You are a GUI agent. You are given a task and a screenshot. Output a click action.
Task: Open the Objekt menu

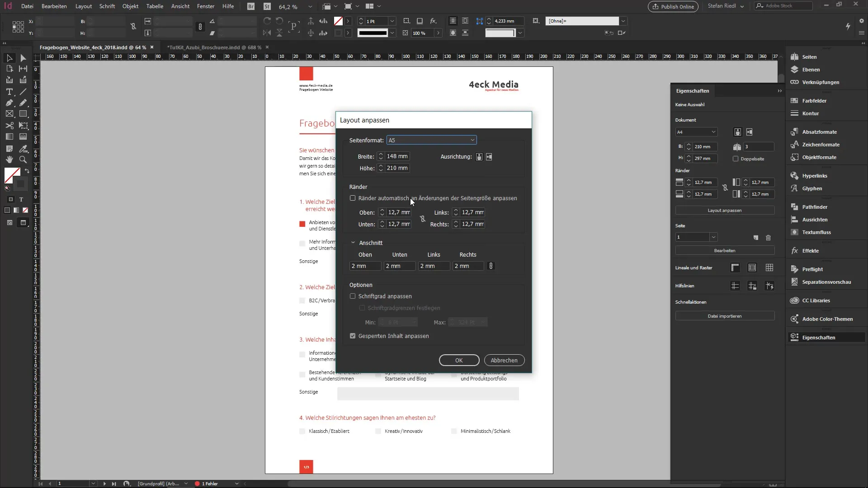pyautogui.click(x=130, y=6)
